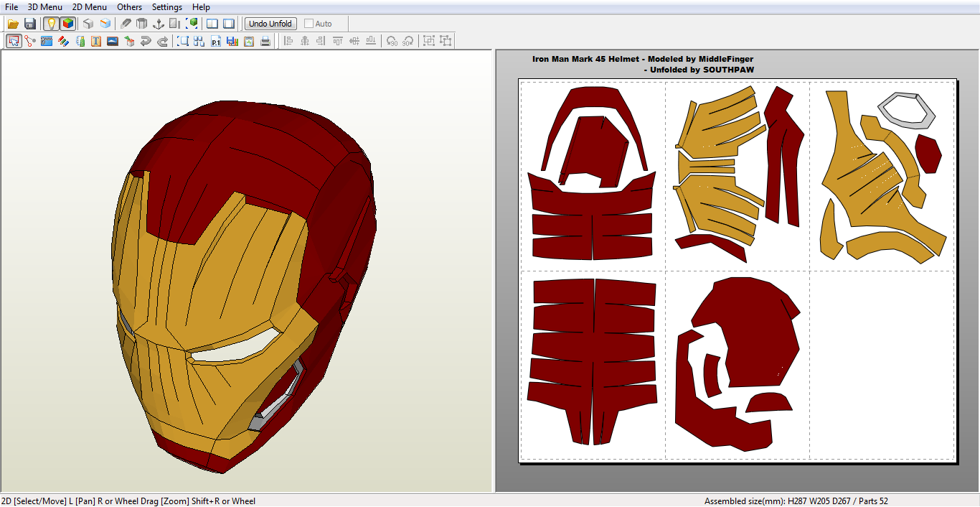This screenshot has width=980, height=507.
Task: Click the blue brackets fit-to-frame icon
Action: [x=183, y=41]
